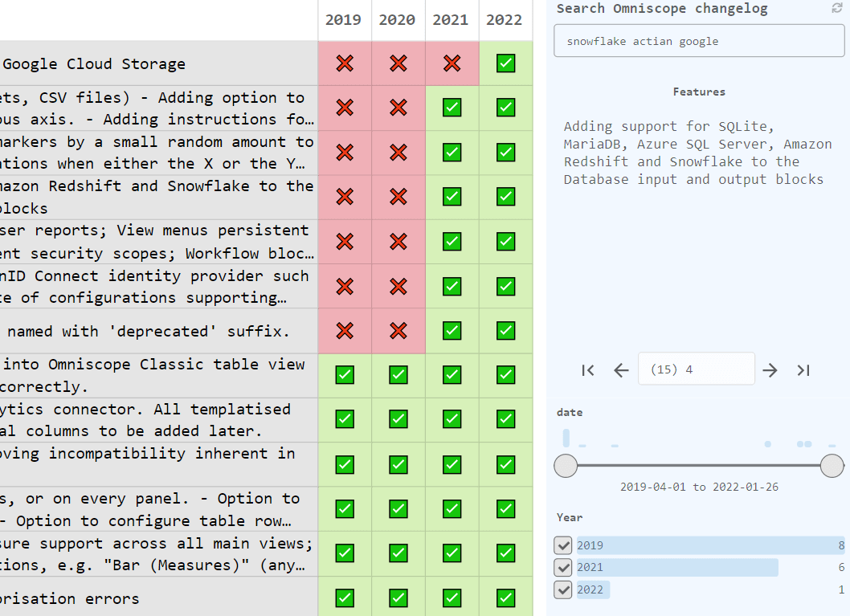
Task: Select the 2022 column header
Action: (505, 20)
